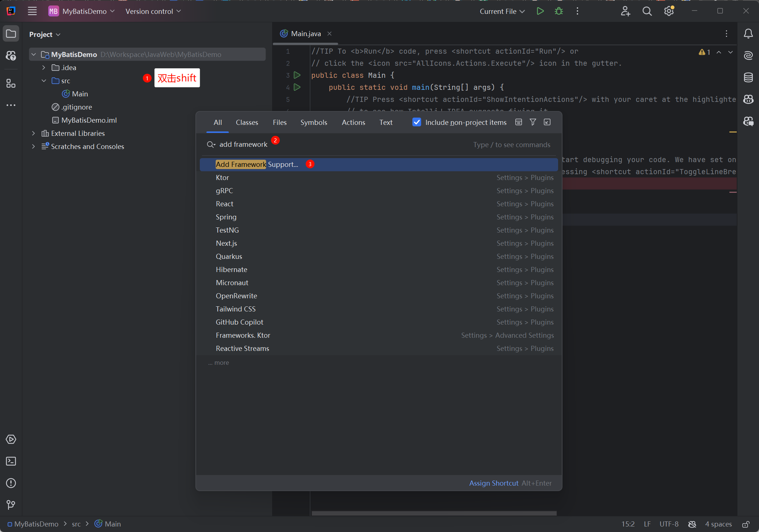759x532 pixels.
Task: Click the green Run button in toolbar
Action: [x=540, y=11]
